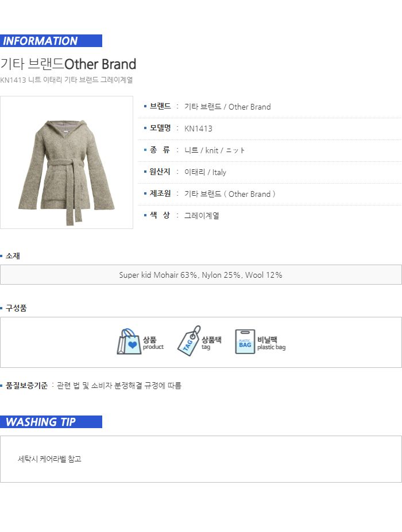Click the shopping bag product icon
The height and width of the screenshot is (532, 402).
click(129, 341)
